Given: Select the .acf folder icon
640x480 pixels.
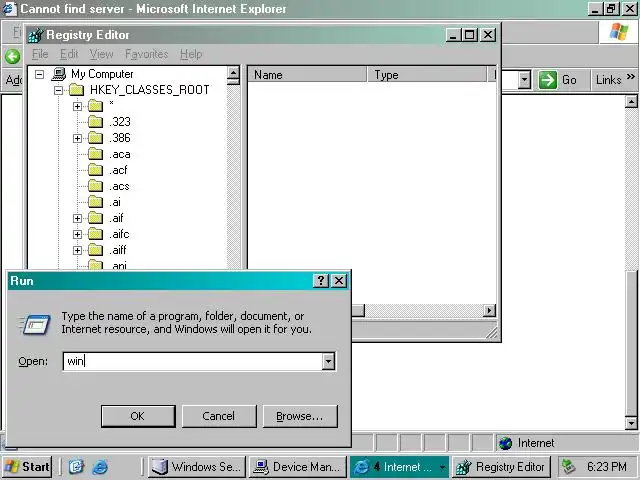Looking at the screenshot, I should click(96, 170).
